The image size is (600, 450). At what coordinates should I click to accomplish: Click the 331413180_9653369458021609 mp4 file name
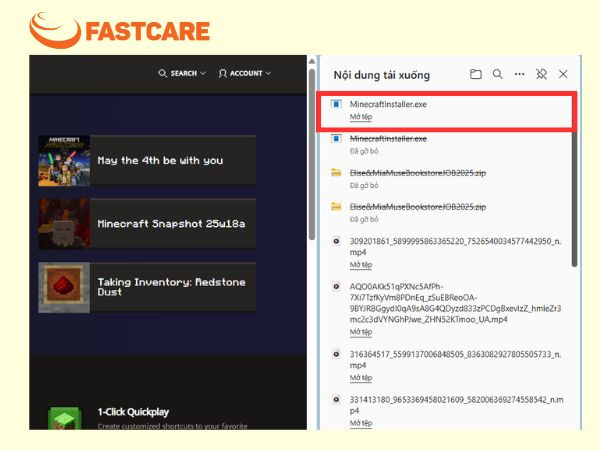457,405
